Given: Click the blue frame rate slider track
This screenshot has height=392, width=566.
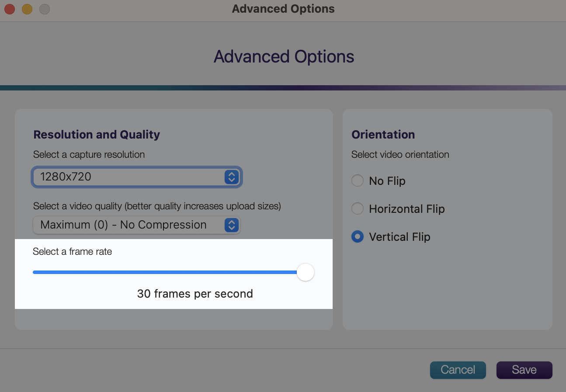Looking at the screenshot, I should (x=166, y=272).
